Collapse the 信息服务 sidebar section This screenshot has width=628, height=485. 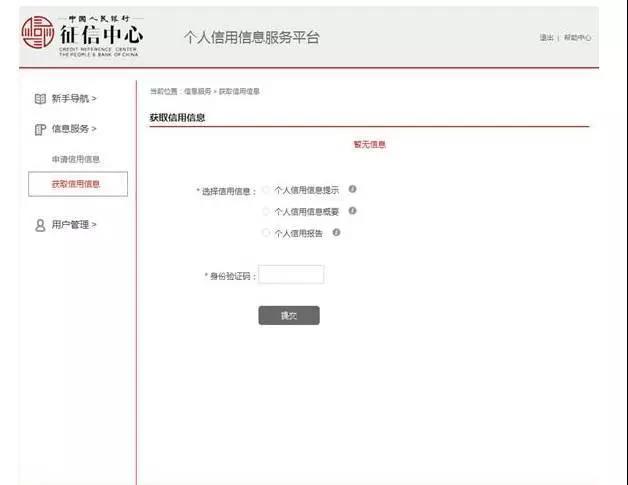(x=74, y=129)
